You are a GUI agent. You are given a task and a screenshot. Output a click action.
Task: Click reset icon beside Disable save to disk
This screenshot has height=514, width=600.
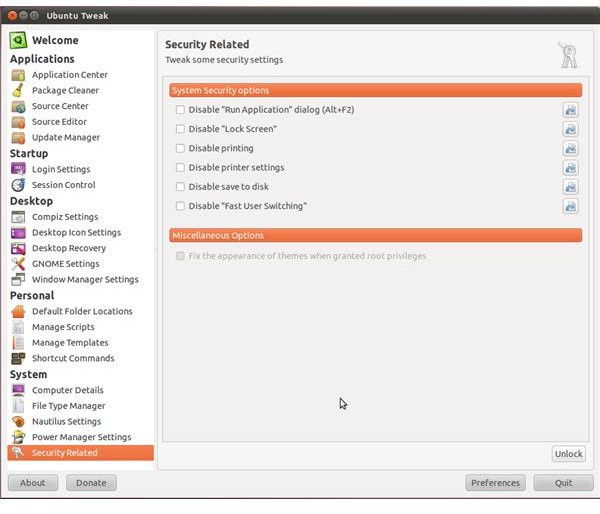tap(570, 187)
